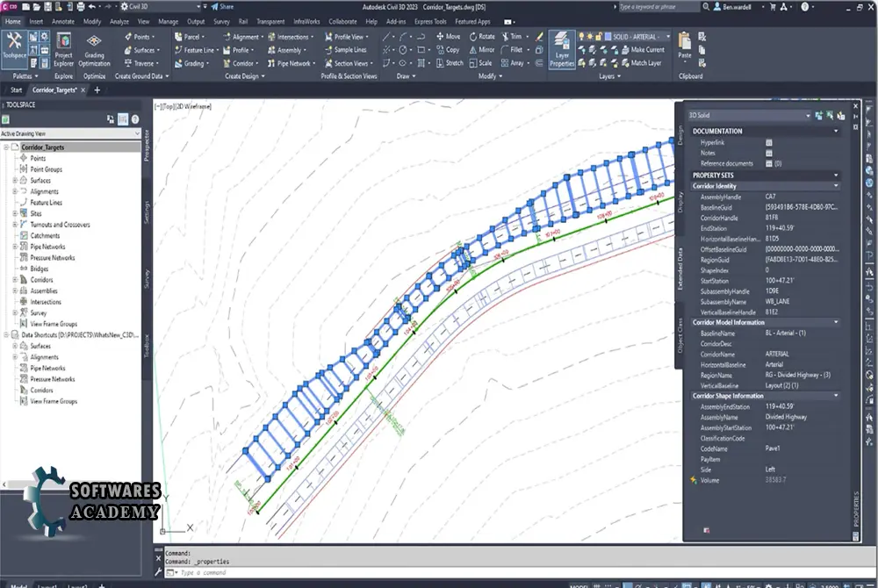Open the Surfaces dropdown in ribbon
The width and height of the screenshot is (878, 588).
click(x=142, y=50)
